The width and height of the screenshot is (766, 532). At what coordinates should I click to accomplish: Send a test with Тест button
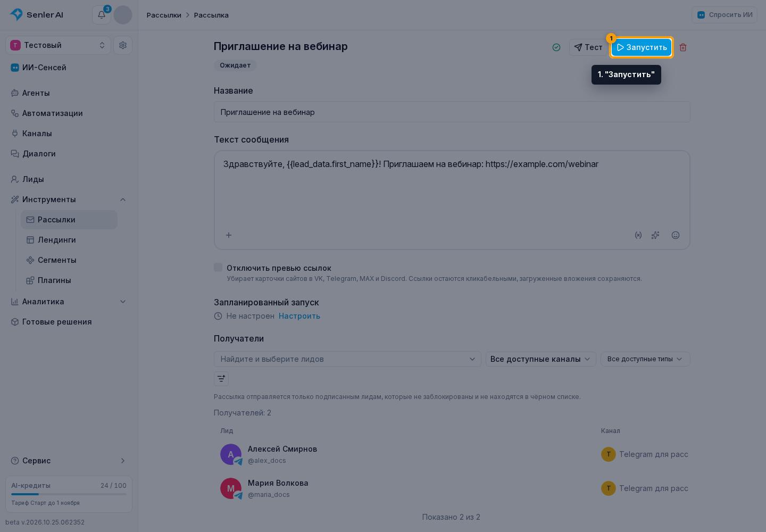tap(588, 47)
